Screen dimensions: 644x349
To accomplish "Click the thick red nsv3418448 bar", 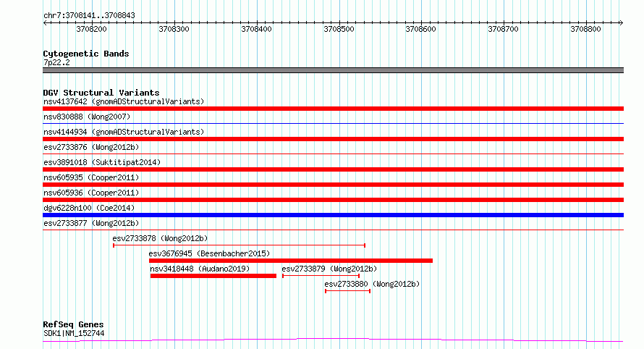I will tap(213, 276).
